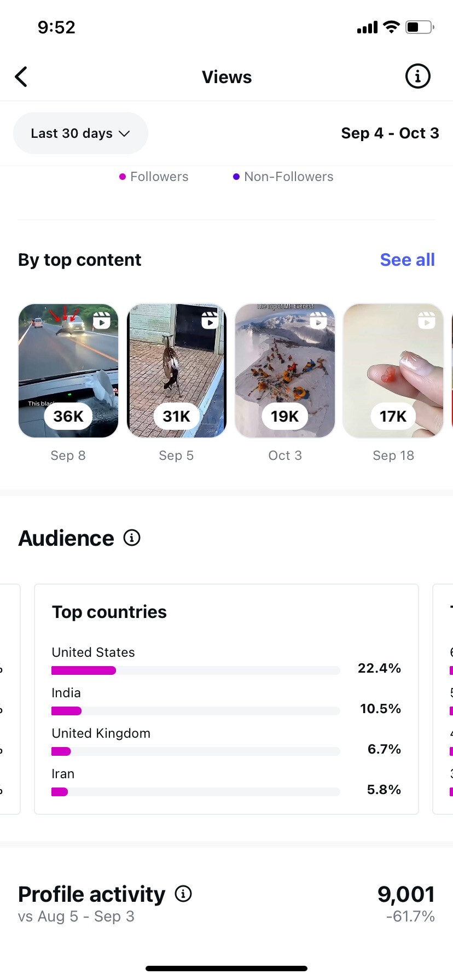Tap the Top countries card heading
Viewport: 453px width, 980px height.
point(109,612)
